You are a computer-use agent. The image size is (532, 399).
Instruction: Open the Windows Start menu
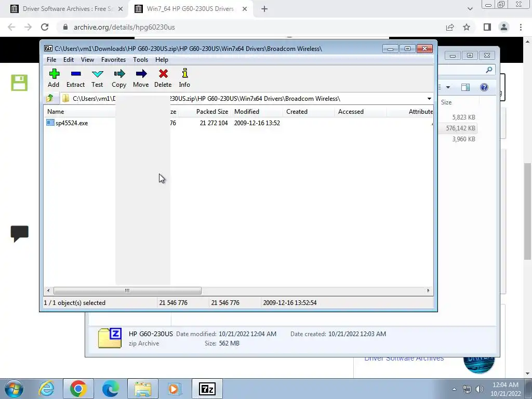[14, 389]
